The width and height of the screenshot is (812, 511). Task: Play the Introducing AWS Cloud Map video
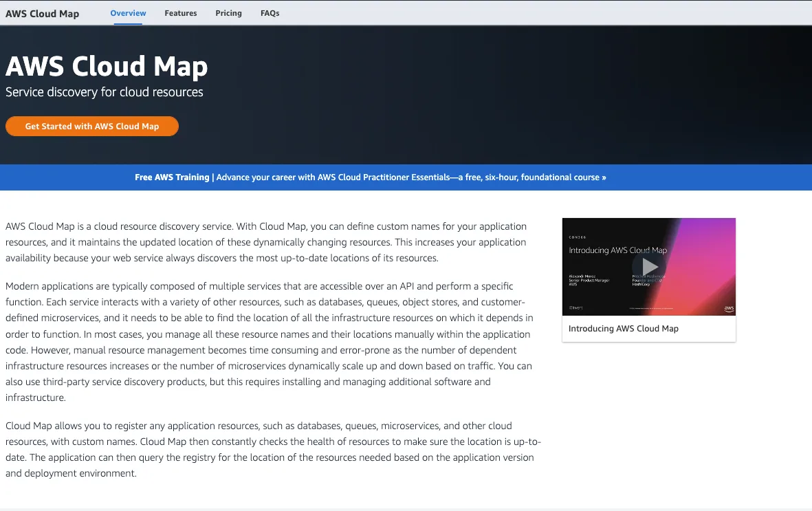tap(649, 267)
